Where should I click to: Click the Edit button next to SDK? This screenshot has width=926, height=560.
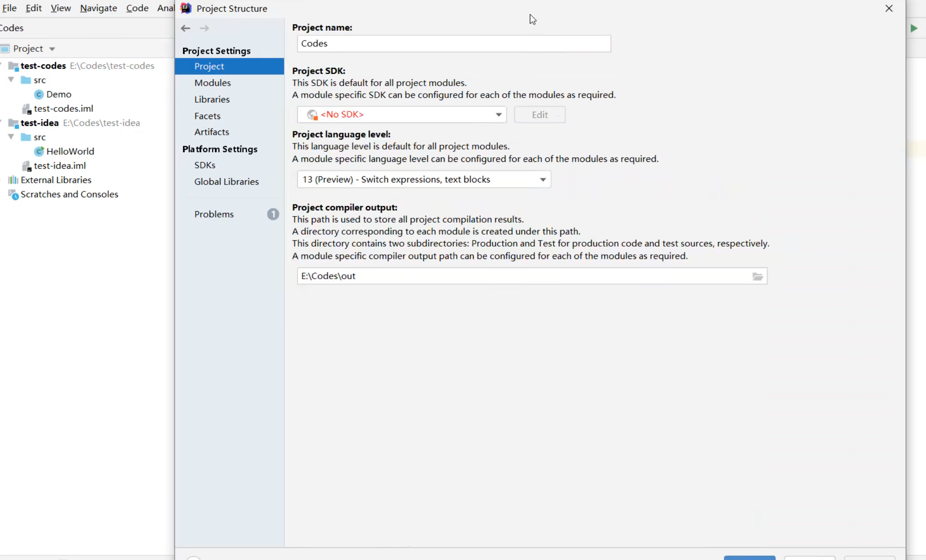(539, 115)
